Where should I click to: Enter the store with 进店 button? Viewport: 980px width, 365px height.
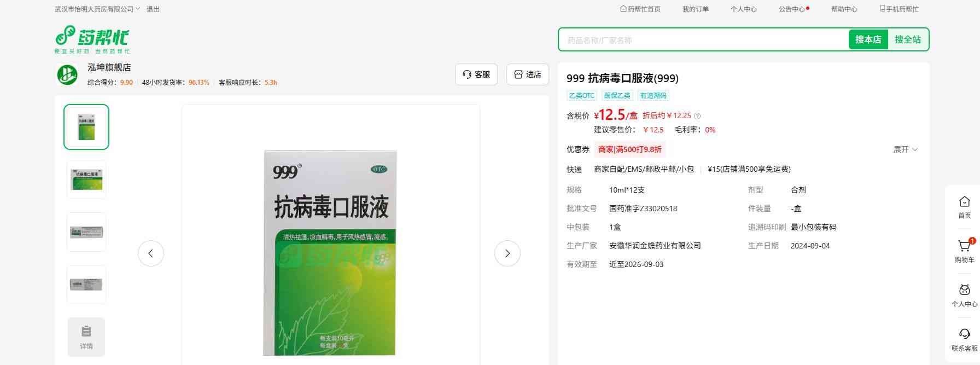(x=527, y=74)
